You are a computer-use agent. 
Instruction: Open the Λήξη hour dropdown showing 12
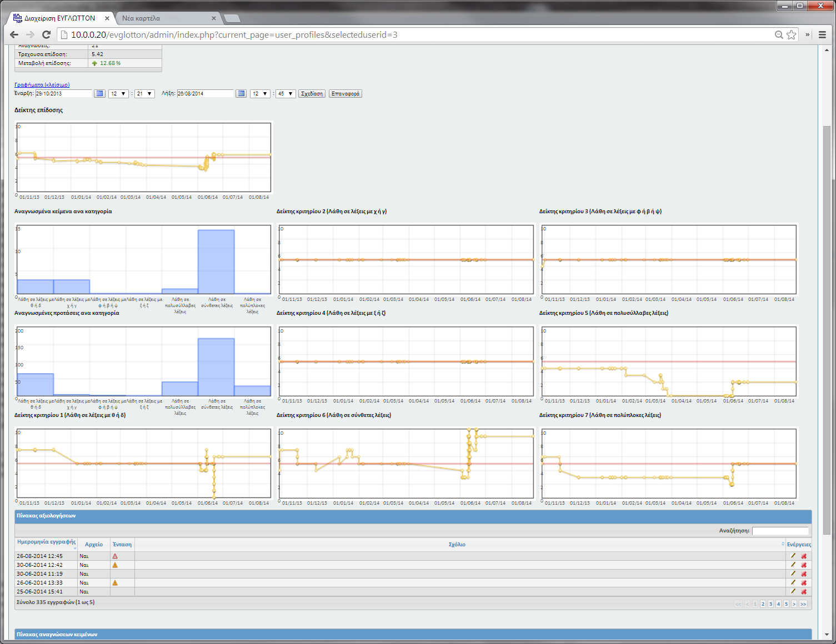[x=260, y=94]
